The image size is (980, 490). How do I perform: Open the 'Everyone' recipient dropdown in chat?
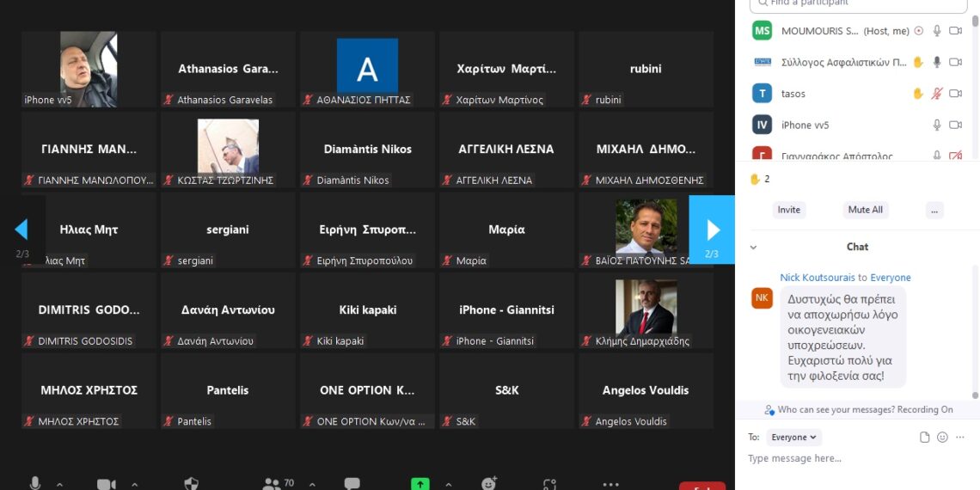click(x=793, y=438)
